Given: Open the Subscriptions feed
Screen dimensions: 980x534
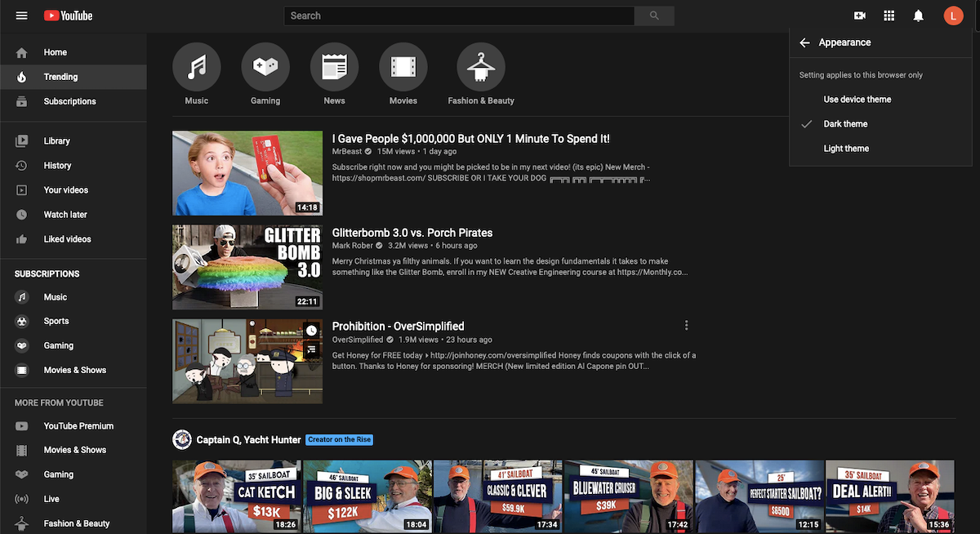Looking at the screenshot, I should 69,100.
